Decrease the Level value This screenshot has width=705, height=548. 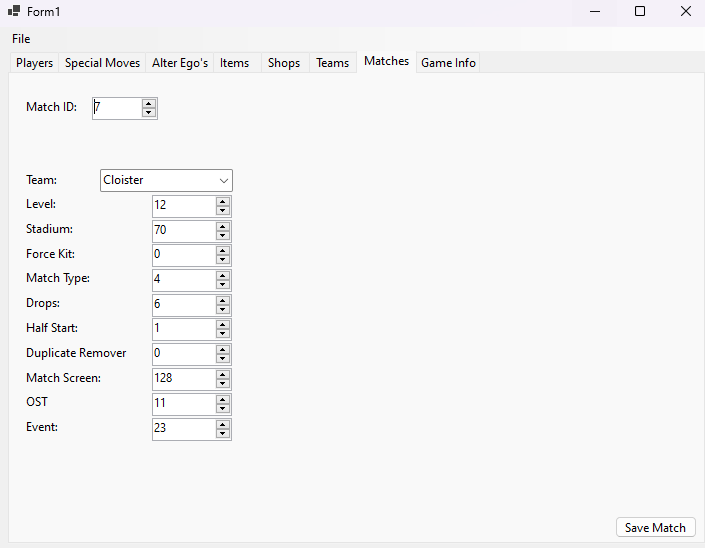pos(223,210)
